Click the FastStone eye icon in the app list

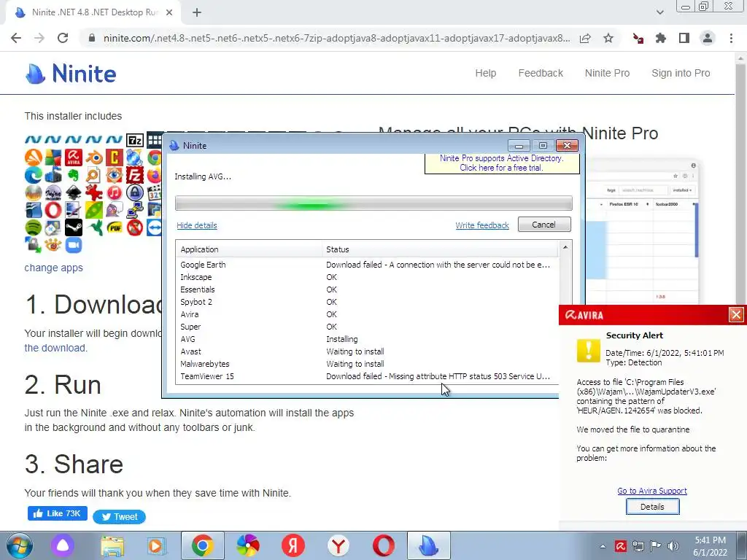click(x=115, y=175)
